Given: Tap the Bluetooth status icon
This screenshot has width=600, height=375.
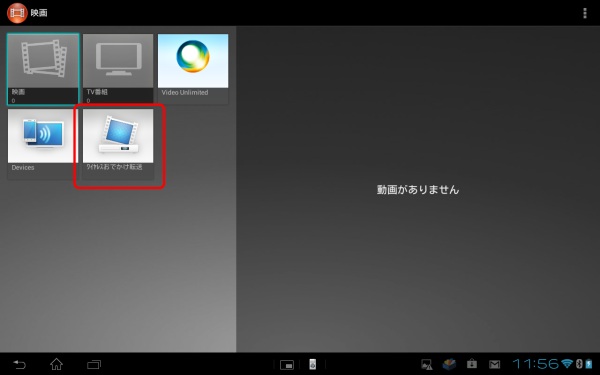Looking at the screenshot, I should [x=579, y=364].
